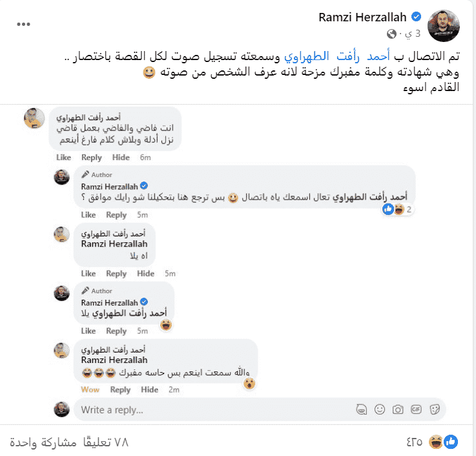Open the tagged name link أحمد رأفت الطهراوي in post
This screenshot has width=476, height=456.
click(x=337, y=56)
